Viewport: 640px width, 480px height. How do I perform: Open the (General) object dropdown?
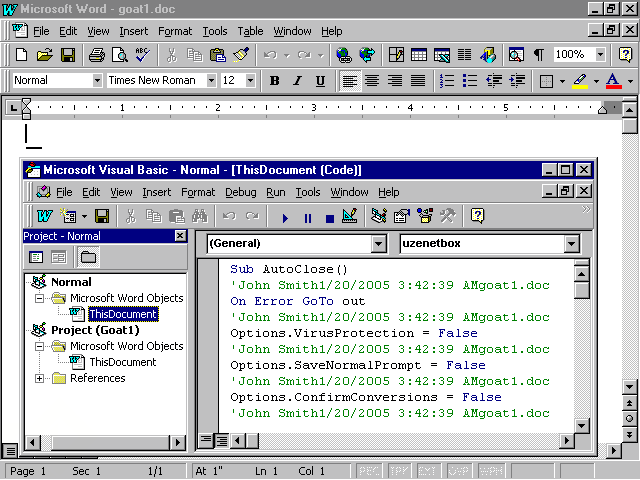[x=378, y=244]
